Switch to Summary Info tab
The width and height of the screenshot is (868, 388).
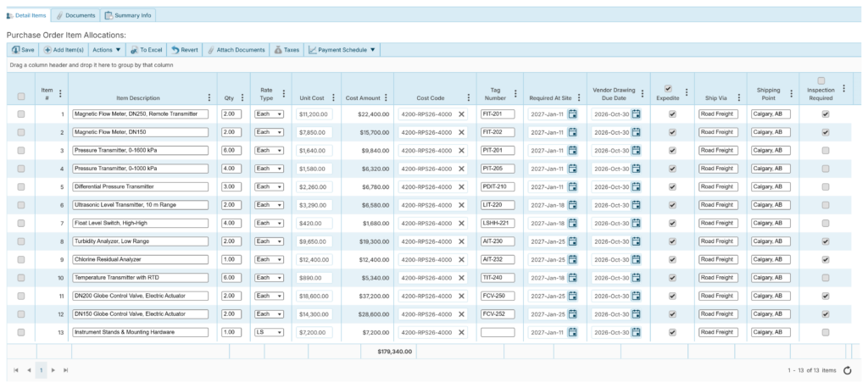[128, 15]
